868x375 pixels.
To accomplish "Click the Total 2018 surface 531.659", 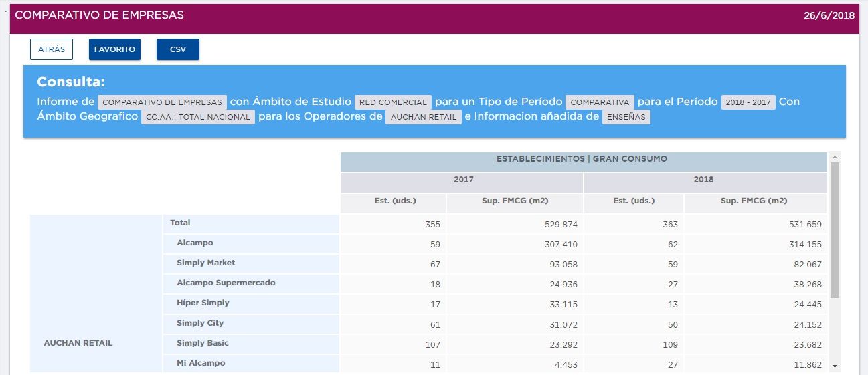I will coord(804,225).
